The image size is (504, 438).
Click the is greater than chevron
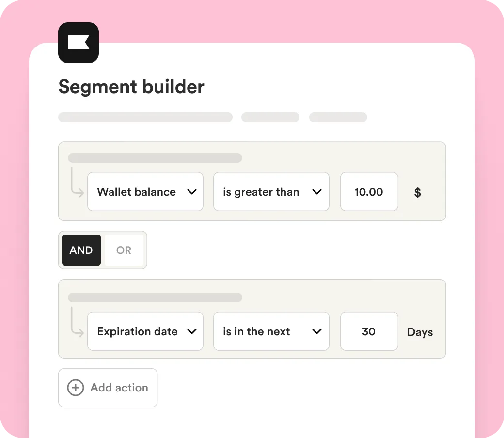pos(317,192)
